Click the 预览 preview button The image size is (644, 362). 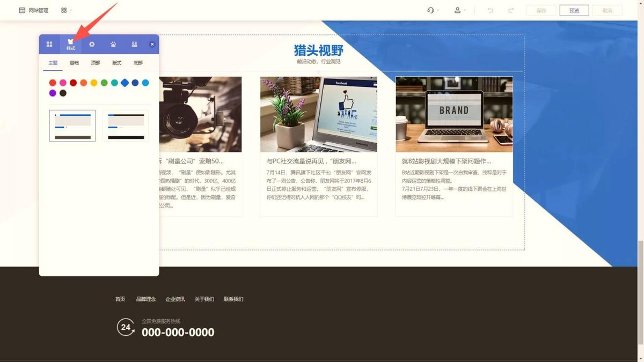click(x=574, y=10)
